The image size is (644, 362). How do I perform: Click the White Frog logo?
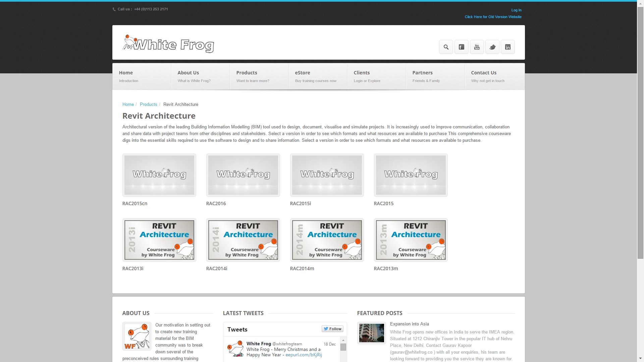pos(168,44)
